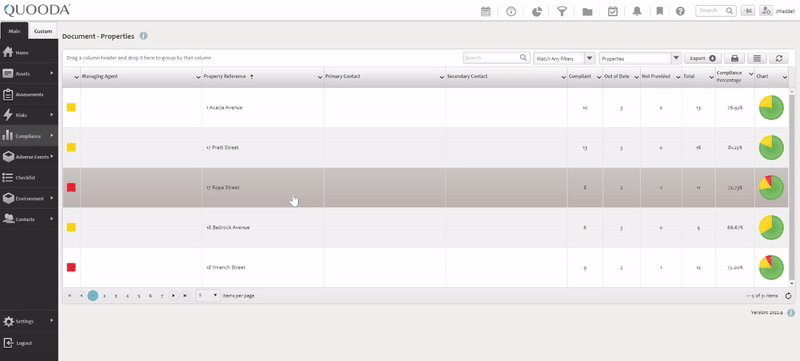The width and height of the screenshot is (800, 361).
Task: Open the Match Any Filters dropdown
Action: tap(564, 58)
